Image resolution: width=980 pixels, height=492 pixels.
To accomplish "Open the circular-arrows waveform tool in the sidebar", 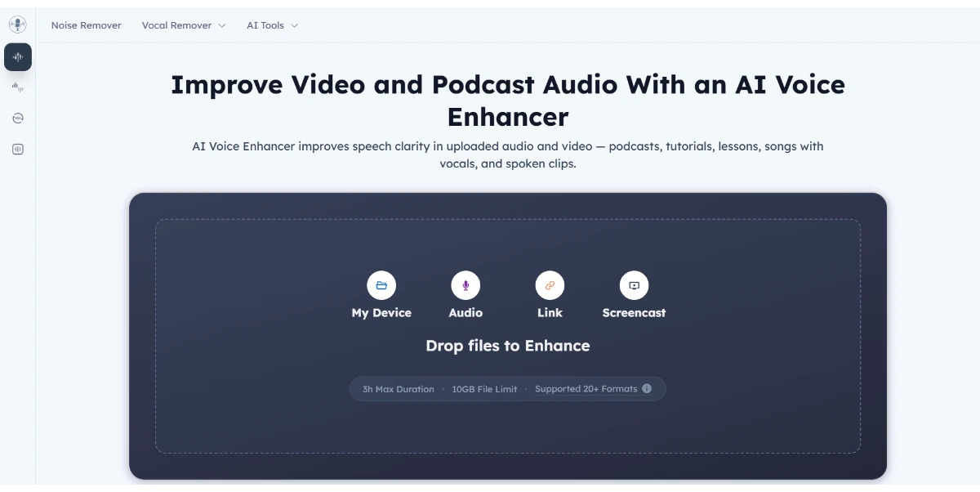I will tap(18, 119).
